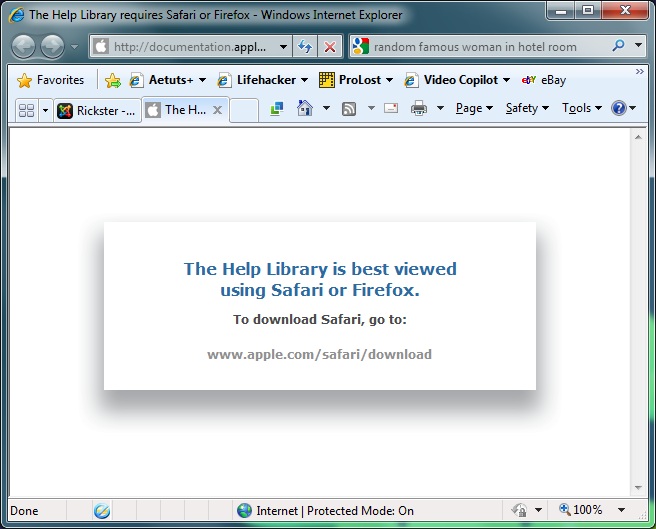Stop loading with the red X
This screenshot has height=529, width=656.
pos(329,47)
